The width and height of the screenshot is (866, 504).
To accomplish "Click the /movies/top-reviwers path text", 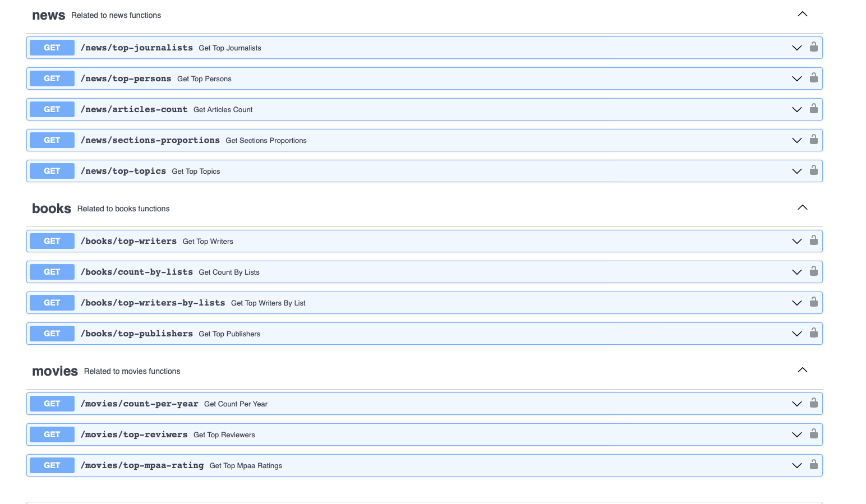I will click(134, 434).
